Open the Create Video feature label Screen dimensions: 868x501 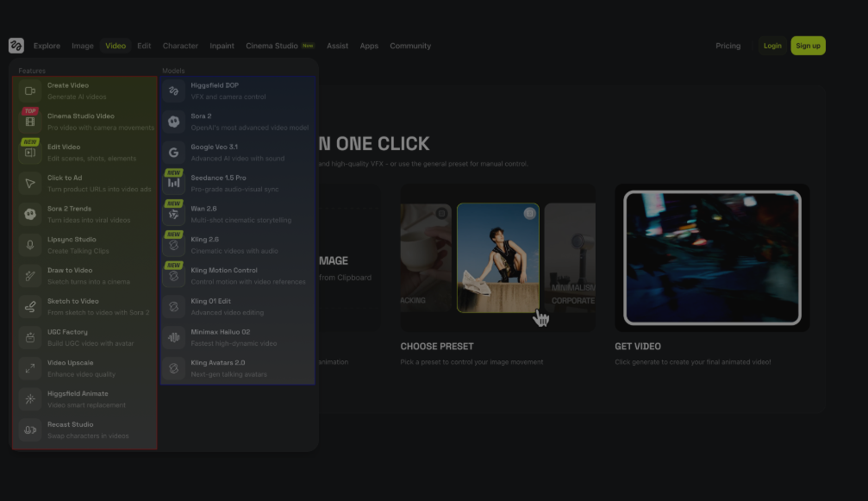tap(68, 85)
